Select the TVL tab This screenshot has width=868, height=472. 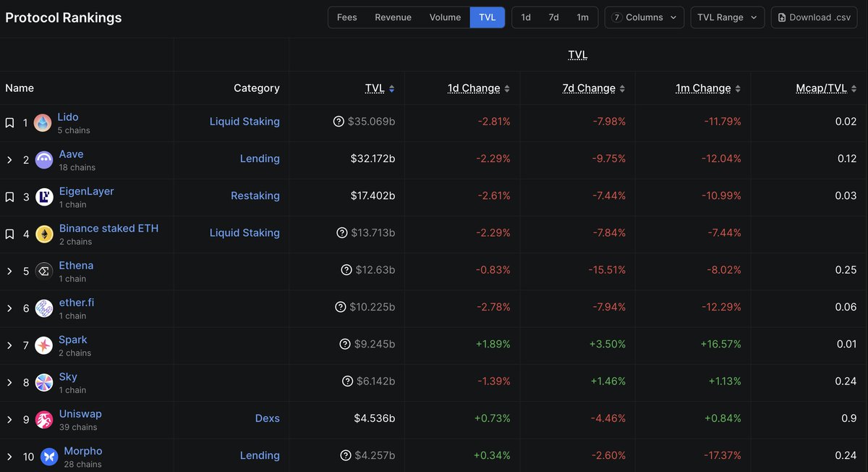click(488, 17)
